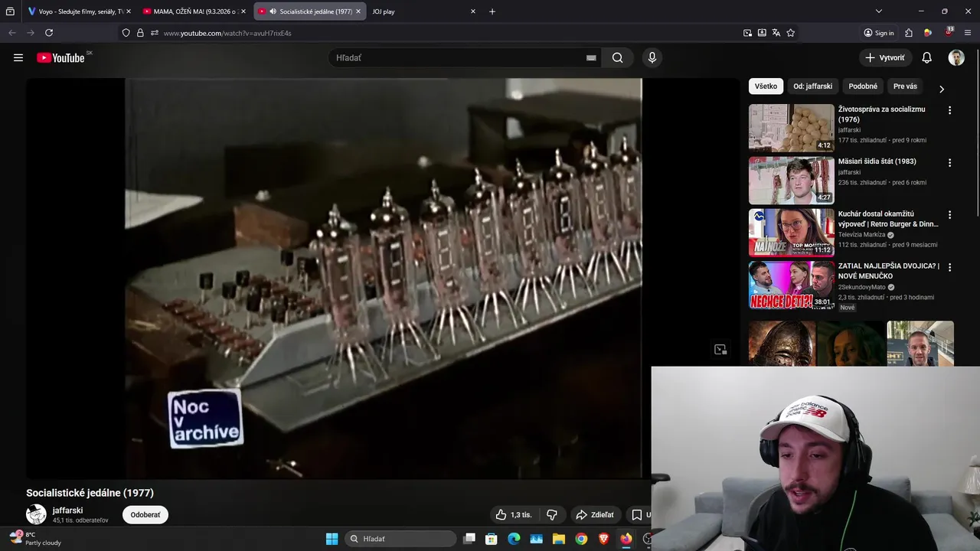Open weather widget showing Partly cloudy

tap(35, 539)
